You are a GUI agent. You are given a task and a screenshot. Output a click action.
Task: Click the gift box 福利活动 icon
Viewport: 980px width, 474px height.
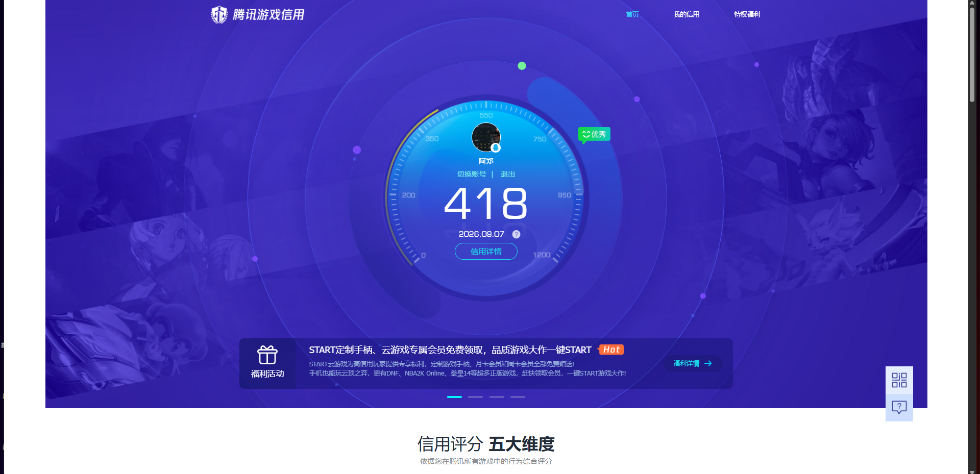(267, 355)
